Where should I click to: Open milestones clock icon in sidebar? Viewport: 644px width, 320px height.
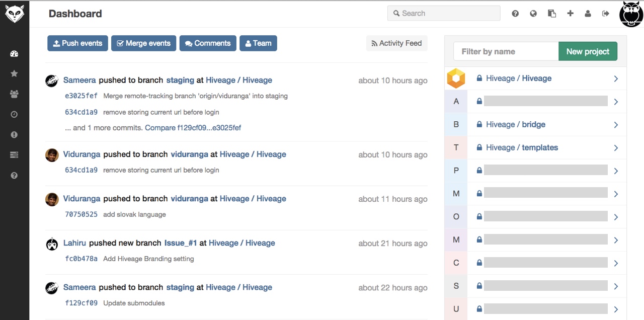[x=14, y=114]
